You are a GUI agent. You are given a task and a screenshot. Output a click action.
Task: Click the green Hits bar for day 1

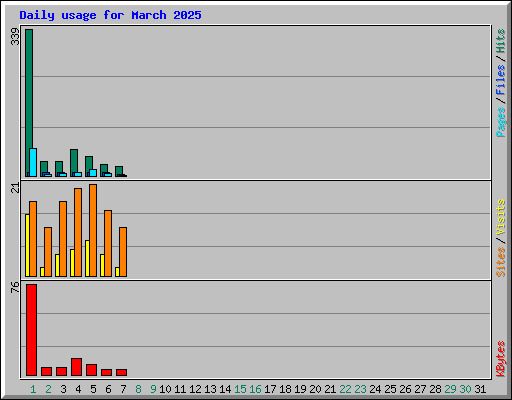click(x=29, y=103)
